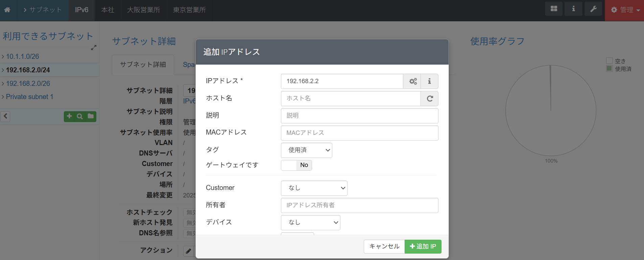Screen dimensions: 644x260
Task: Open the サブネット breadcrumb menu item
Action: 43,10
